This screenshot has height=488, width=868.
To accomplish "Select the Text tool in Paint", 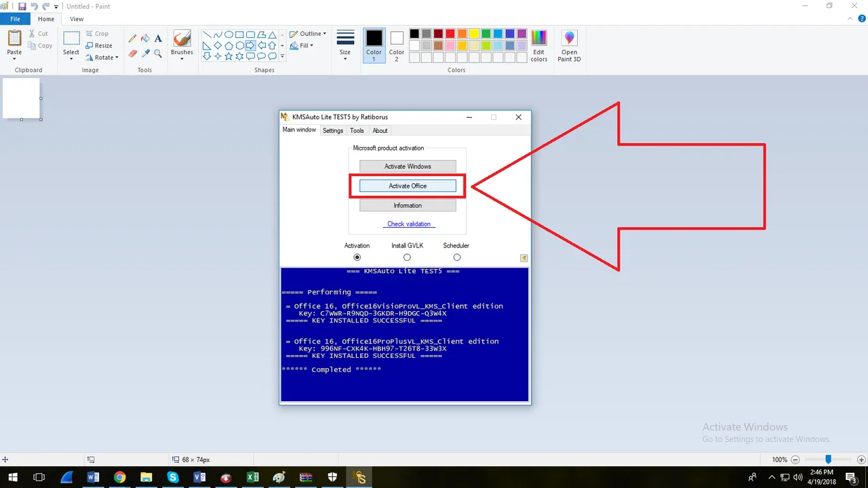I will click(x=158, y=39).
